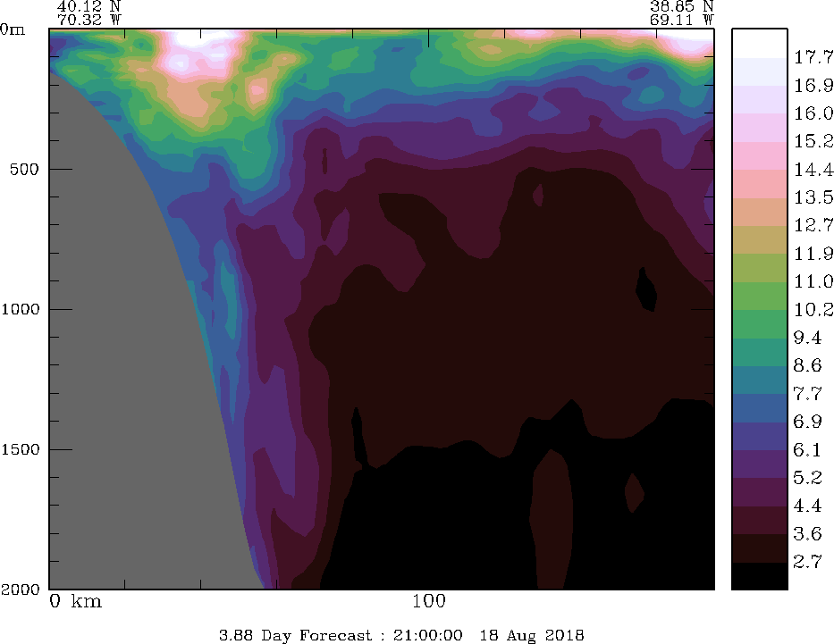Click the 11.0 colorbar label

(813, 281)
